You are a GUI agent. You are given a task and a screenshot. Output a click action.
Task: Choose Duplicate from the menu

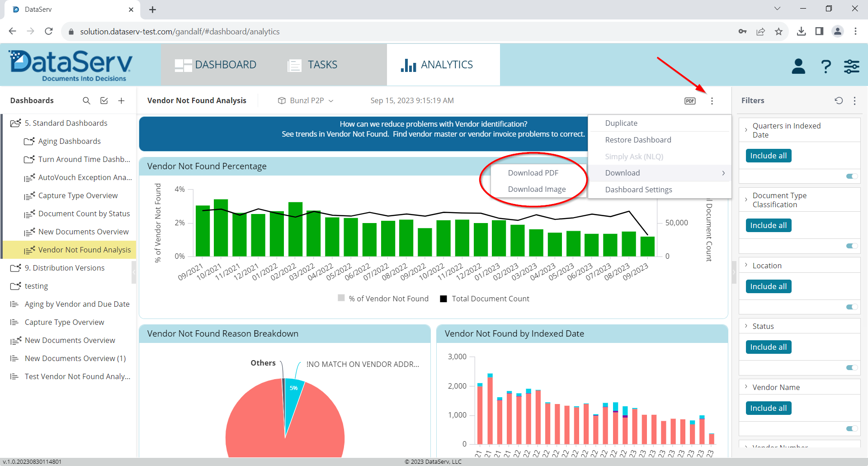660,123
